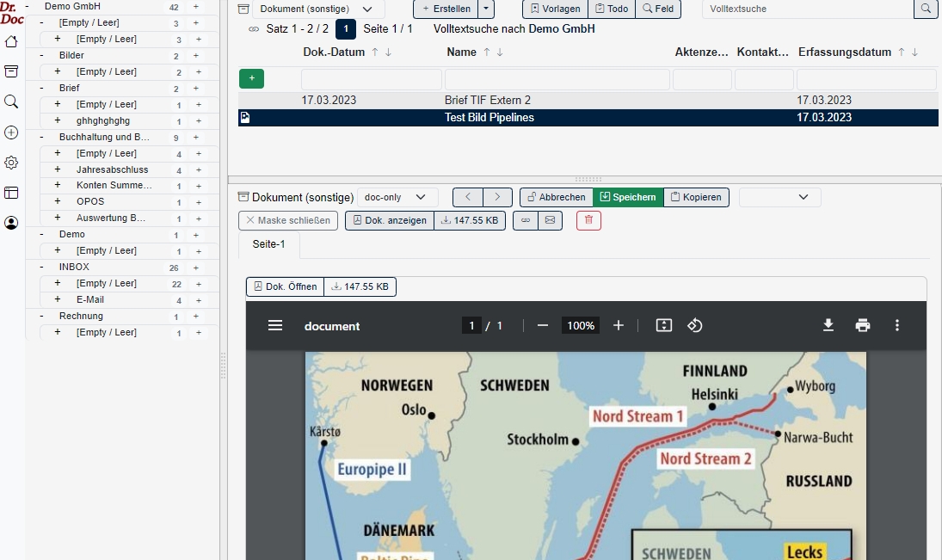Select row Brief TIF Extern 2
The image size is (942, 560).
pos(588,101)
